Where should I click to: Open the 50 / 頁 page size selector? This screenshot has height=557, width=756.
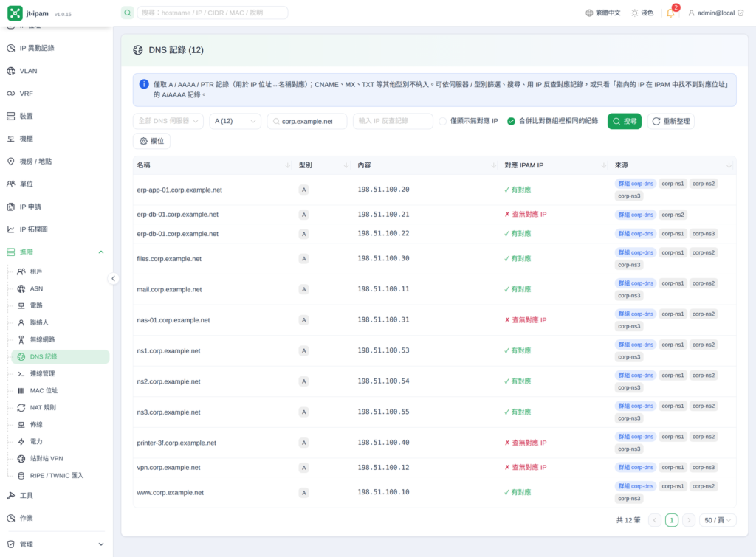(718, 520)
